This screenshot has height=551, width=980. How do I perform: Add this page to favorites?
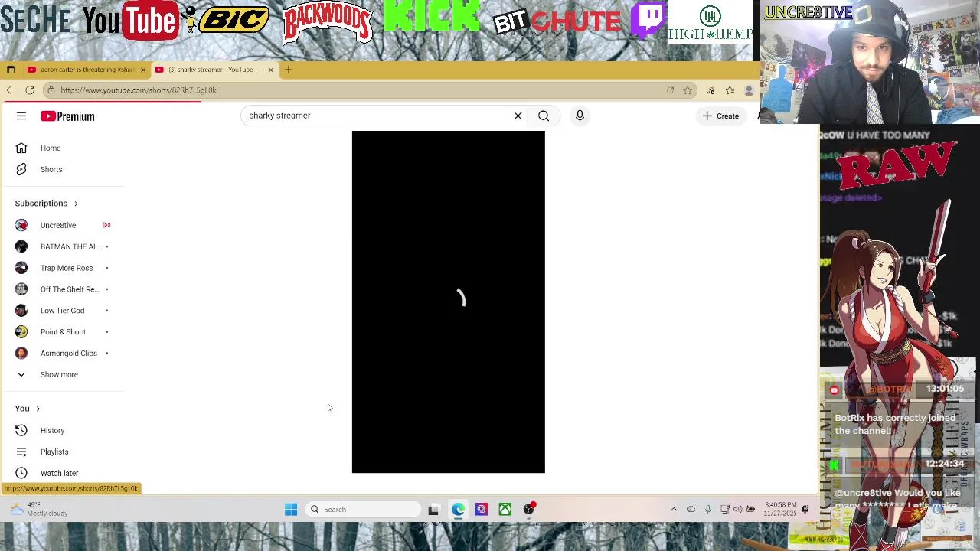point(688,90)
